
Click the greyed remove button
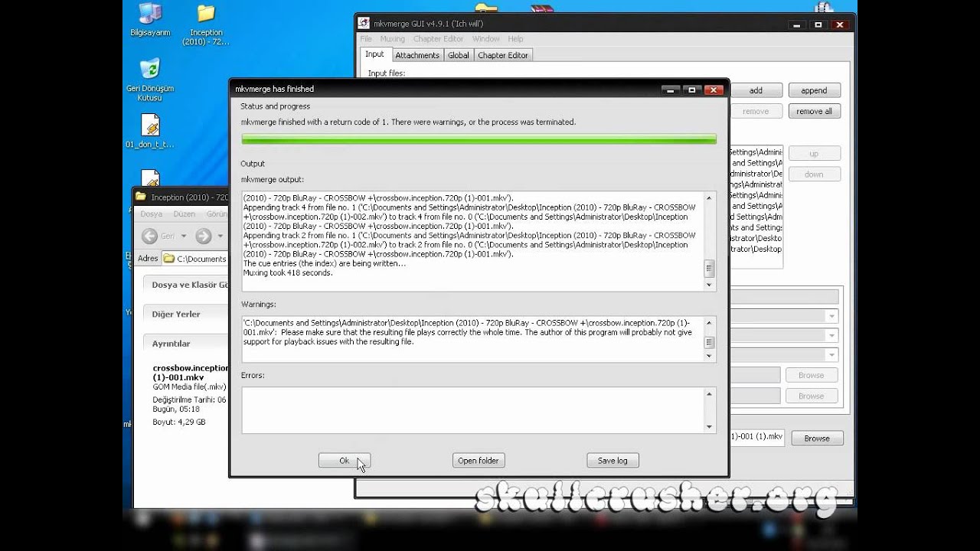pos(756,112)
